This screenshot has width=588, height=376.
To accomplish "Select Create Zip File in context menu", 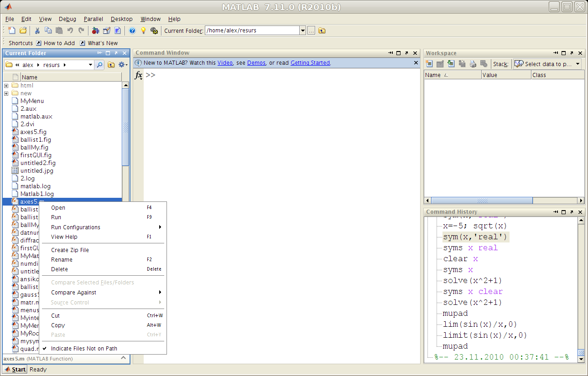I will [x=103, y=250].
